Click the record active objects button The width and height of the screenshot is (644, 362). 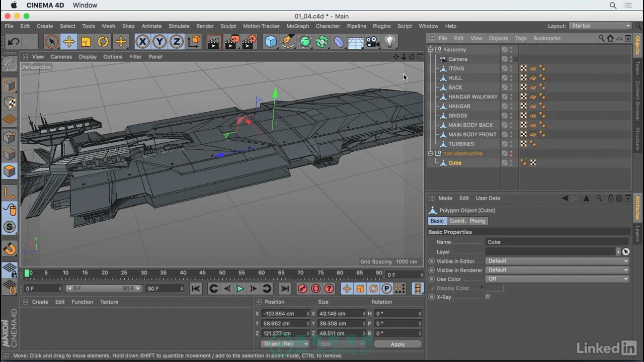coord(302,289)
